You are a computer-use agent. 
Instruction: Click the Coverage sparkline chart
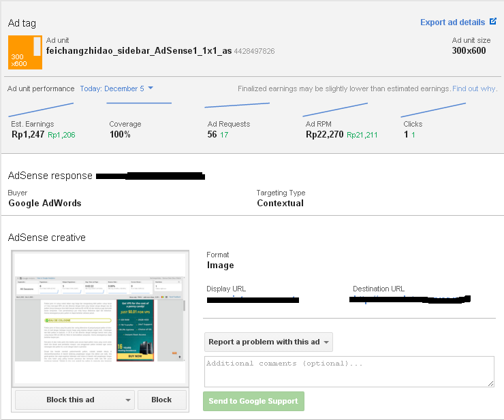pyautogui.click(x=139, y=104)
